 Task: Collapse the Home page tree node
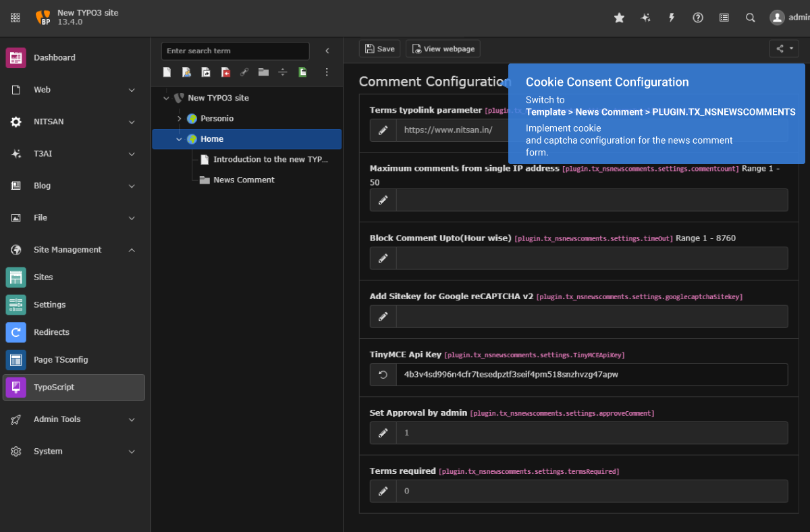[x=178, y=138]
